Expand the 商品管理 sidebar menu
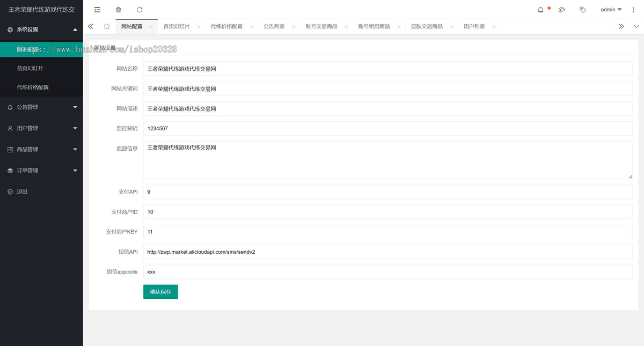The image size is (644, 346). click(41, 149)
